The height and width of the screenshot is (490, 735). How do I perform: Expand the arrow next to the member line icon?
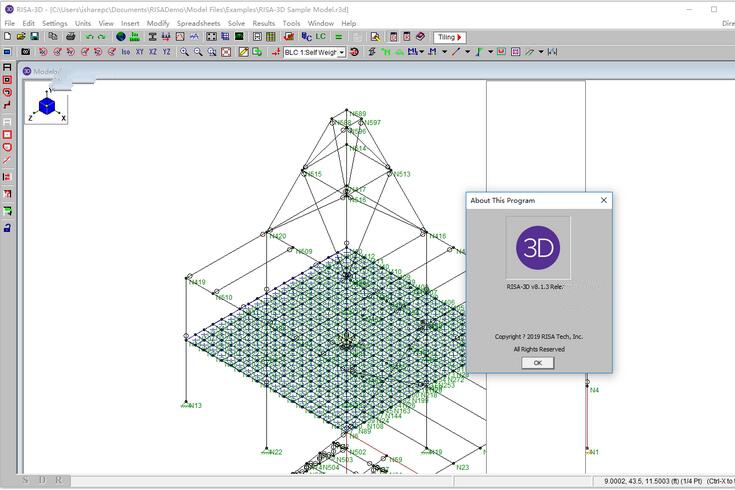click(467, 52)
